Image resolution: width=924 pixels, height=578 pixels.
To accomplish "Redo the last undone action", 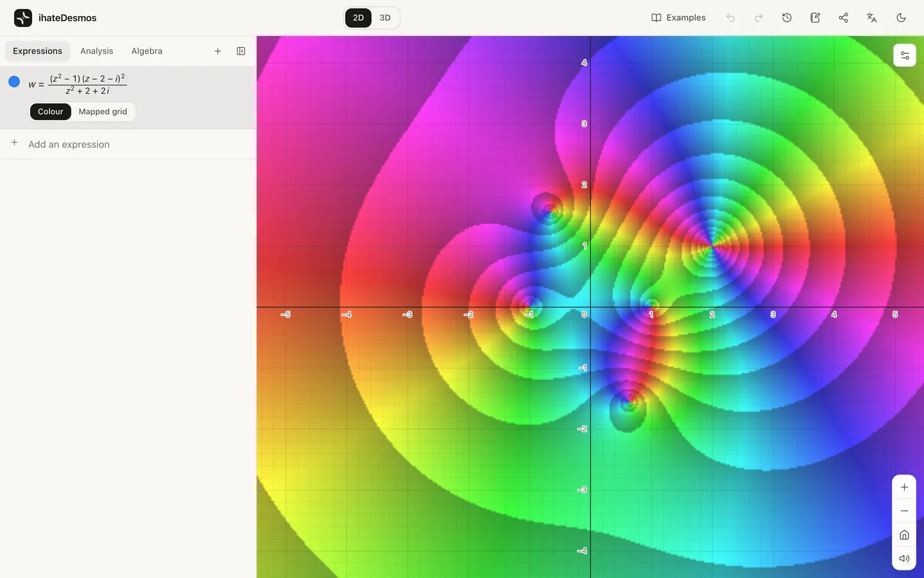I will (758, 18).
